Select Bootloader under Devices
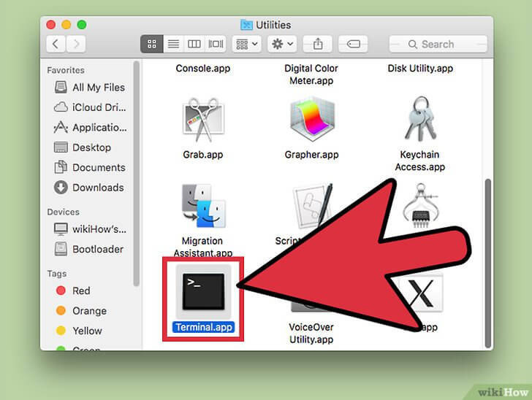The width and height of the screenshot is (532, 400). click(97, 249)
